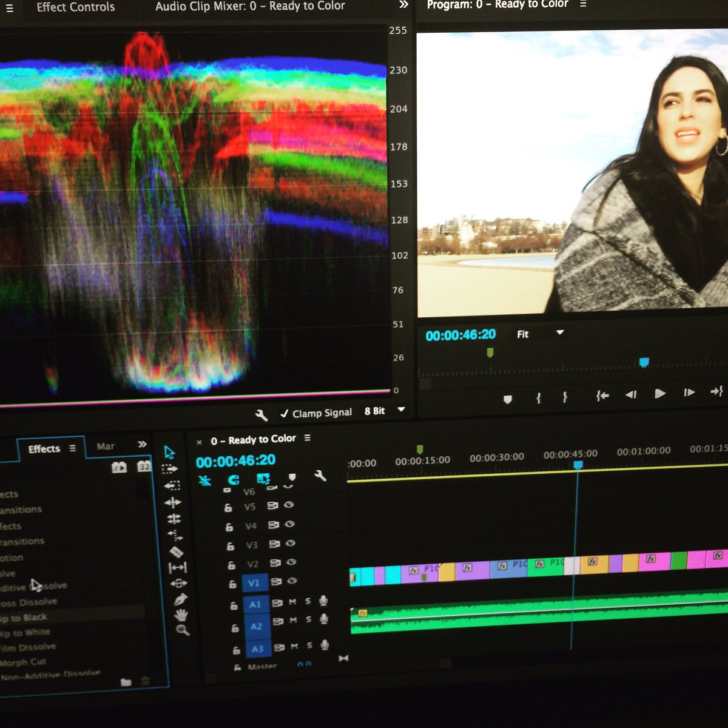Viewport: 728px width, 728px height.
Task: Show hidden tabs beside Mar tab
Action: point(142,444)
